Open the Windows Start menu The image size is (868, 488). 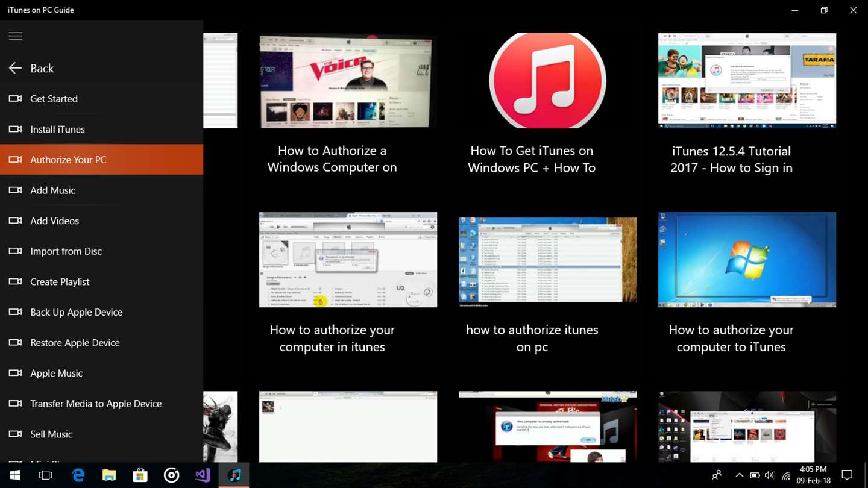pyautogui.click(x=15, y=475)
